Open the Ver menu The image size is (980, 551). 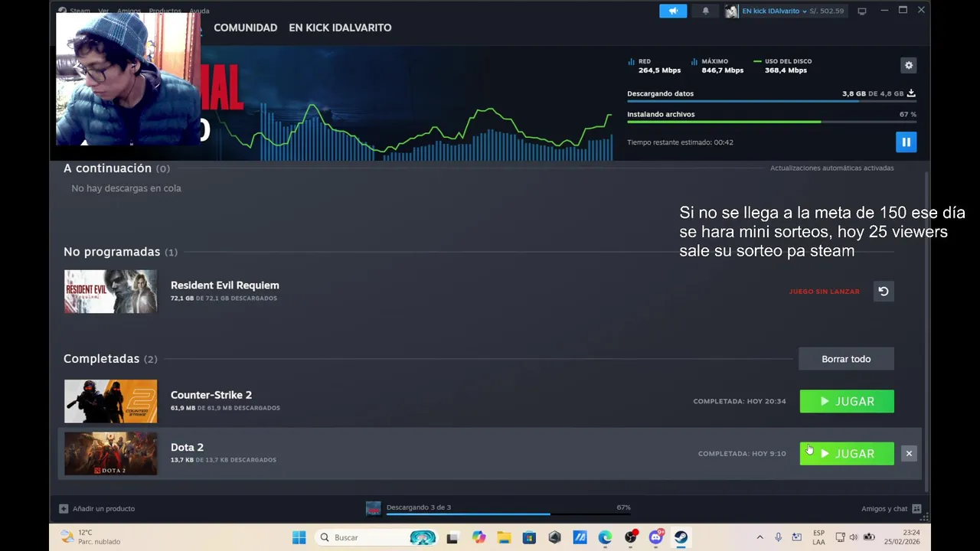click(103, 11)
